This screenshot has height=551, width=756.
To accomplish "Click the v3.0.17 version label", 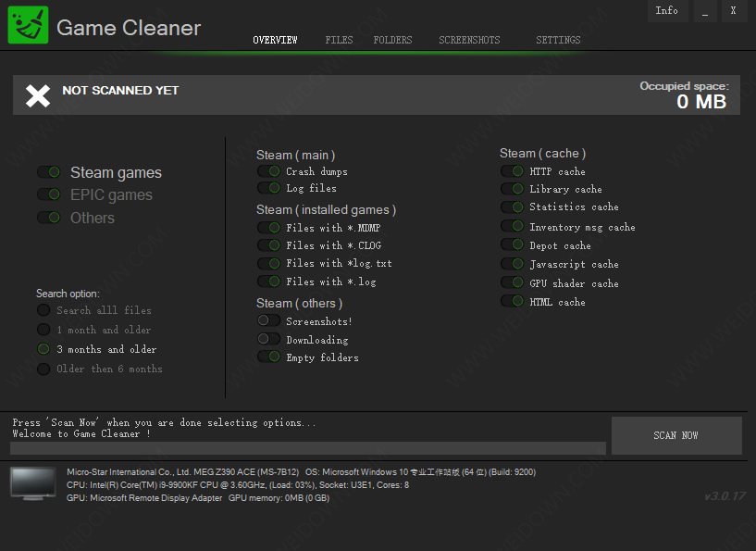I will click(x=725, y=496).
